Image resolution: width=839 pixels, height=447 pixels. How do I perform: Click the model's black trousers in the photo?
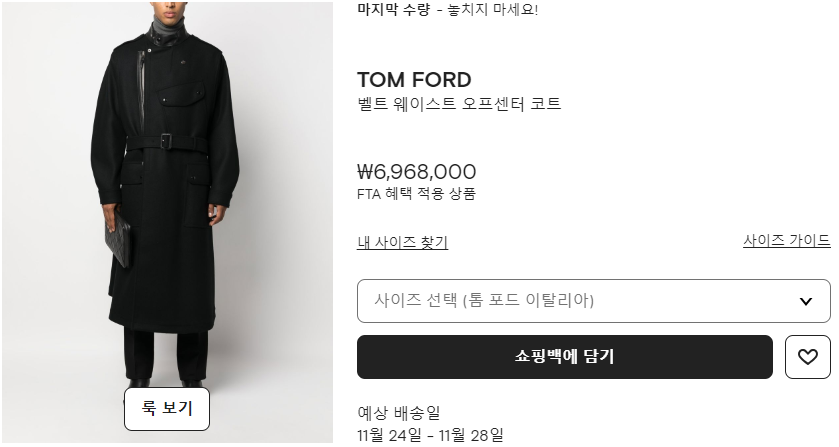click(x=165, y=355)
